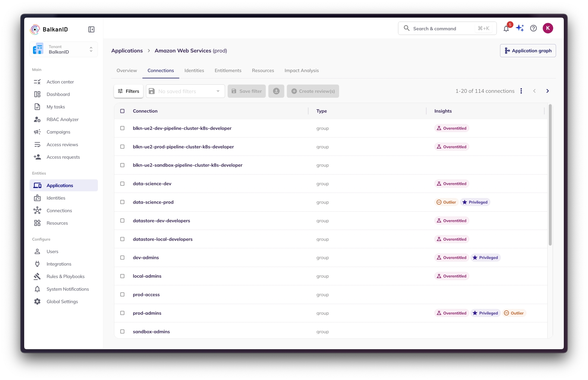Open Users configuration
This screenshot has height=380, width=588.
tap(63, 252)
